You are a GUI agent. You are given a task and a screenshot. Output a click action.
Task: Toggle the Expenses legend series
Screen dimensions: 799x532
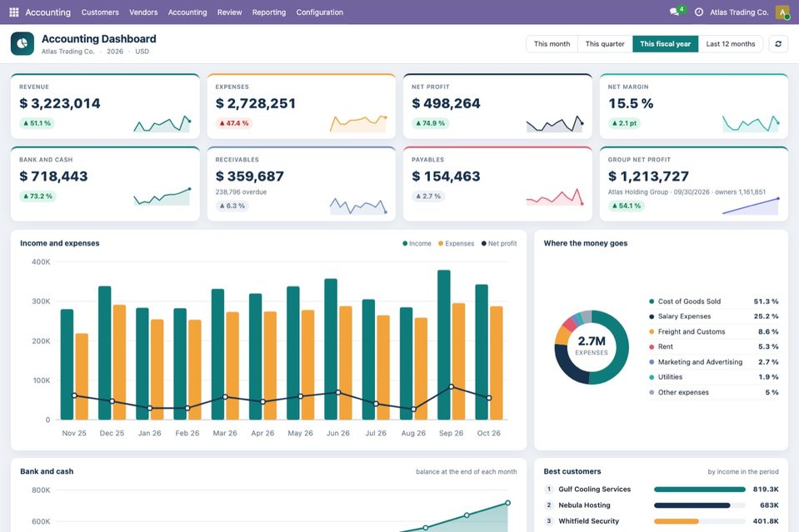coord(456,243)
